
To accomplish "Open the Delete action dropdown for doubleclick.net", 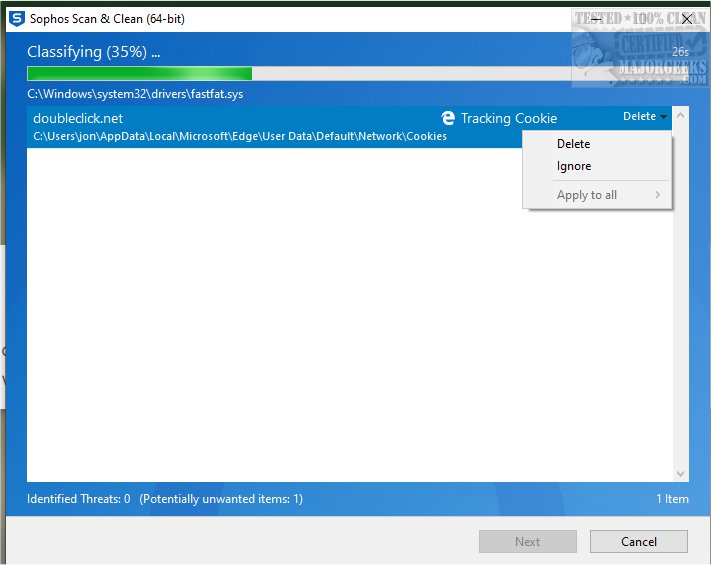I will tap(645, 117).
